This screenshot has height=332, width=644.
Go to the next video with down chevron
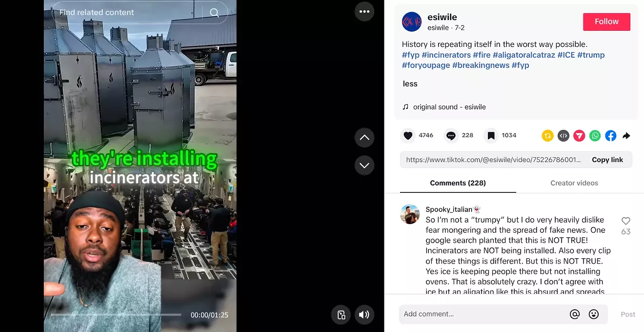point(364,166)
